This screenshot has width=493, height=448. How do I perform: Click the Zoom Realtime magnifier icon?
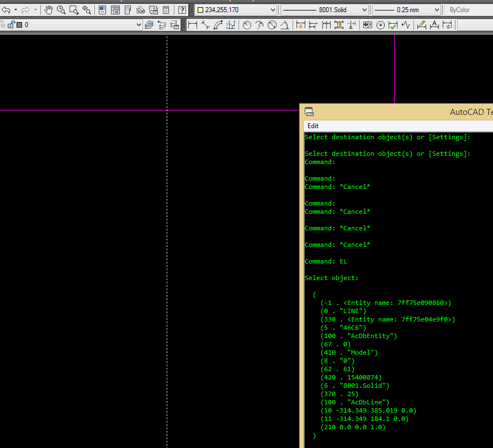click(61, 10)
